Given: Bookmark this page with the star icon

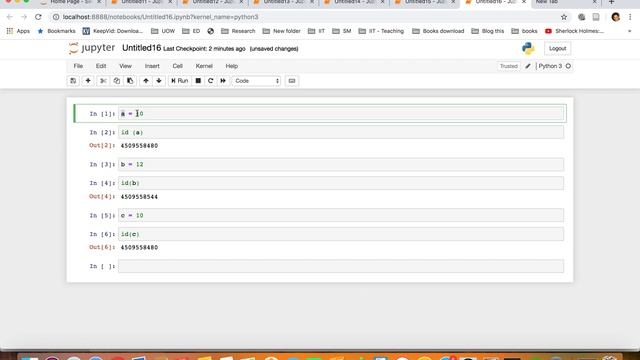Looking at the screenshot, I should pos(564,17).
